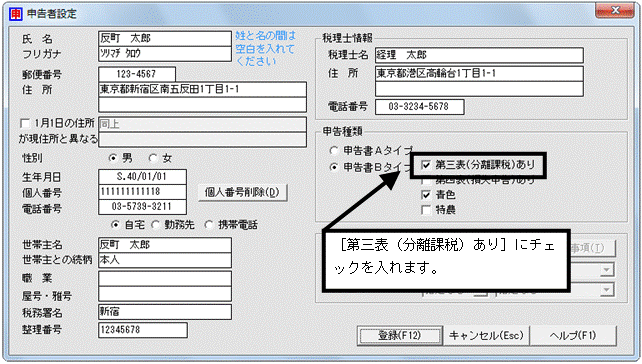Click the 税理士情報 group label

[347, 38]
